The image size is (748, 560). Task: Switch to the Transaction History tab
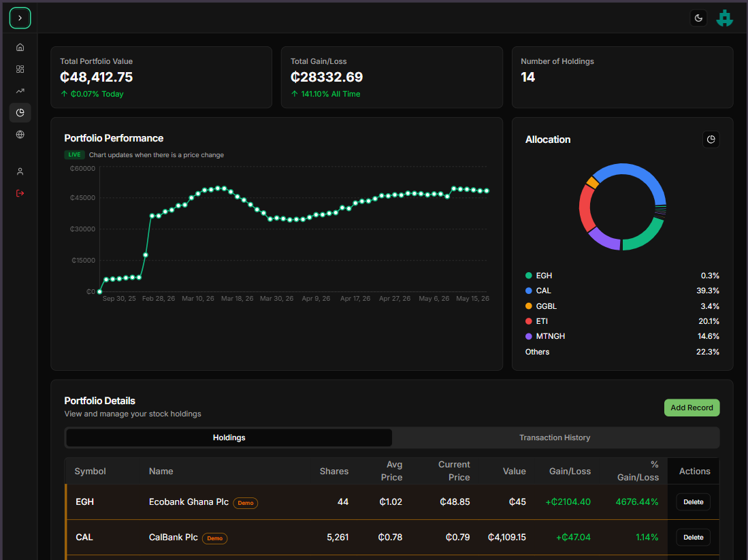(554, 438)
